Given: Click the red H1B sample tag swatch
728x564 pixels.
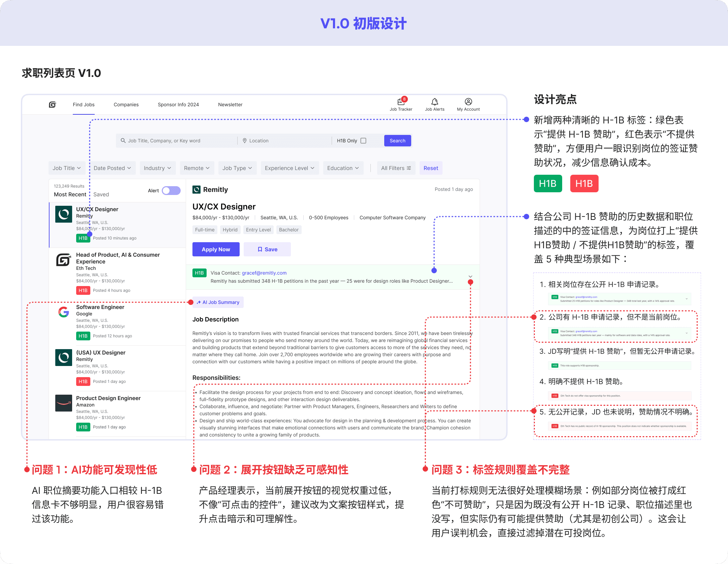Looking at the screenshot, I should click(x=584, y=184).
